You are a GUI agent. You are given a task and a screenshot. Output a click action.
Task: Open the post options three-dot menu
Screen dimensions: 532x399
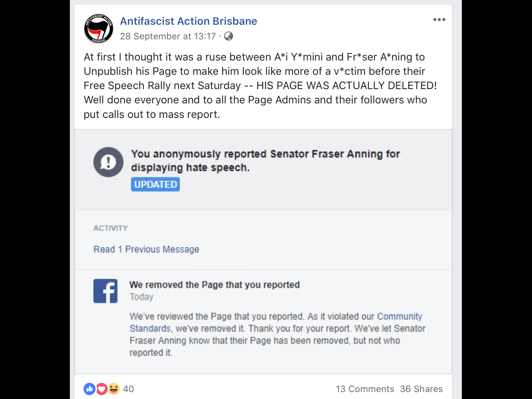(439, 20)
